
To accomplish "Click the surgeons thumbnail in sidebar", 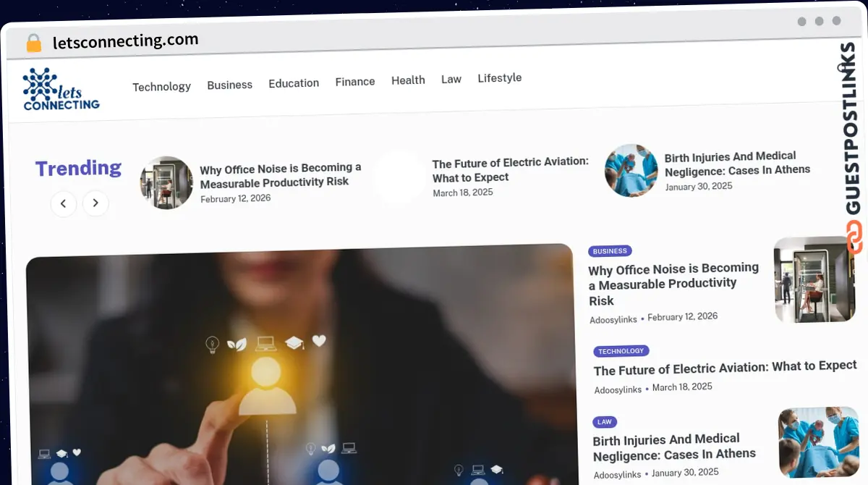I will tap(818, 442).
